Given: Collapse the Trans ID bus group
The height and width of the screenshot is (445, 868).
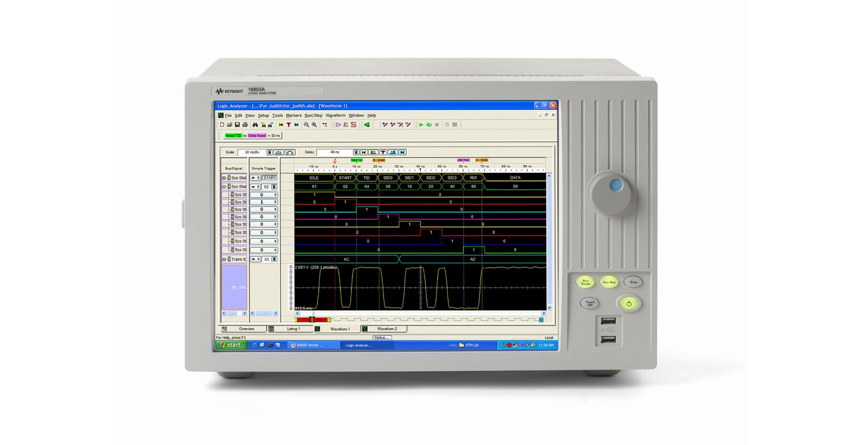Looking at the screenshot, I should pyautogui.click(x=224, y=259).
